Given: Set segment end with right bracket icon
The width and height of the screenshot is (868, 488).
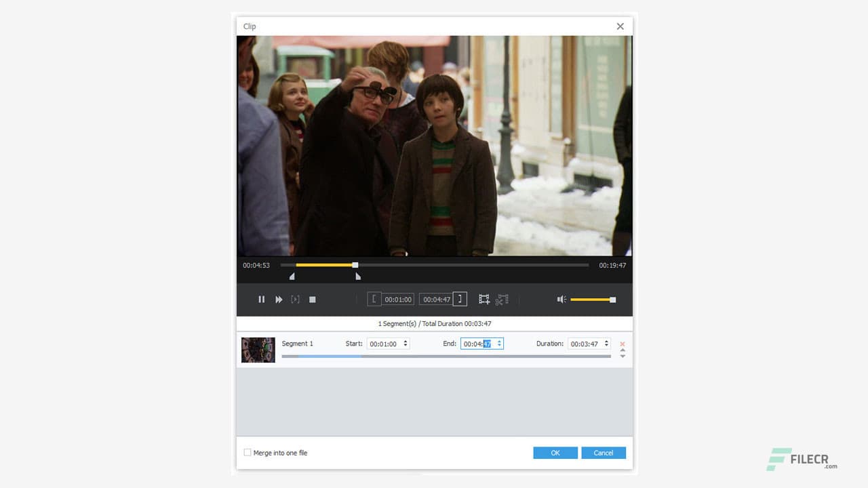Looking at the screenshot, I should tap(459, 298).
